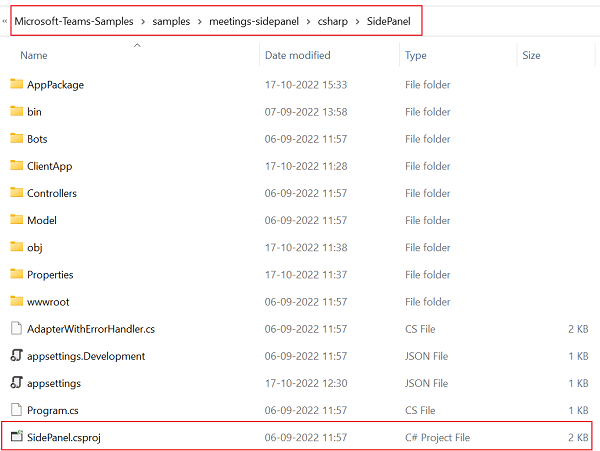Click the AdapterWithErrorHandler.cs file icon
Image resolution: width=600 pixels, height=451 pixels.
coord(16,329)
